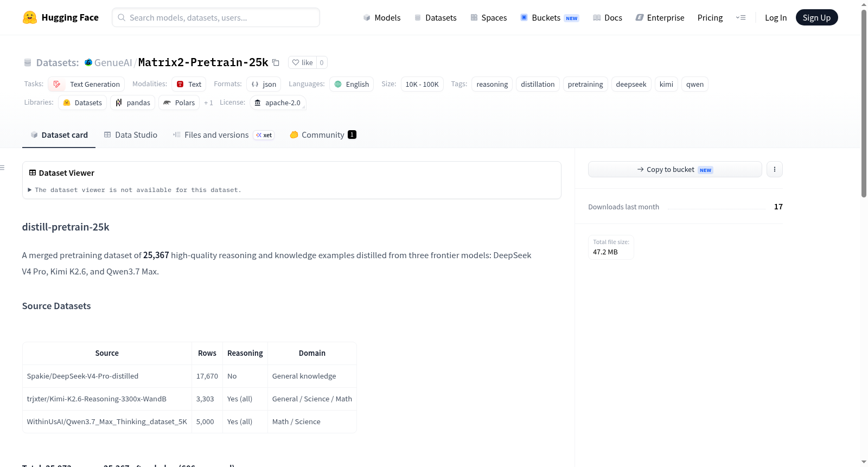The width and height of the screenshot is (868, 467).
Task: Click the search magnifier icon
Action: pos(122,17)
